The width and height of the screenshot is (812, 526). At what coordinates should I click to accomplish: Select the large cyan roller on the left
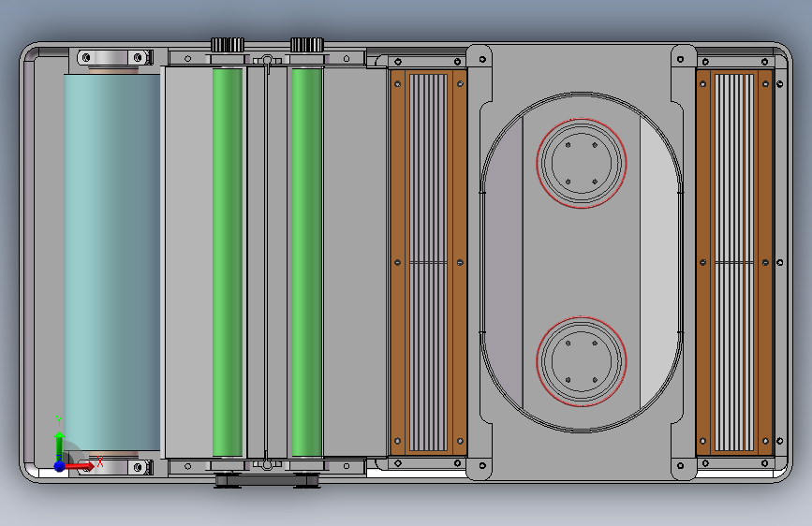111,262
